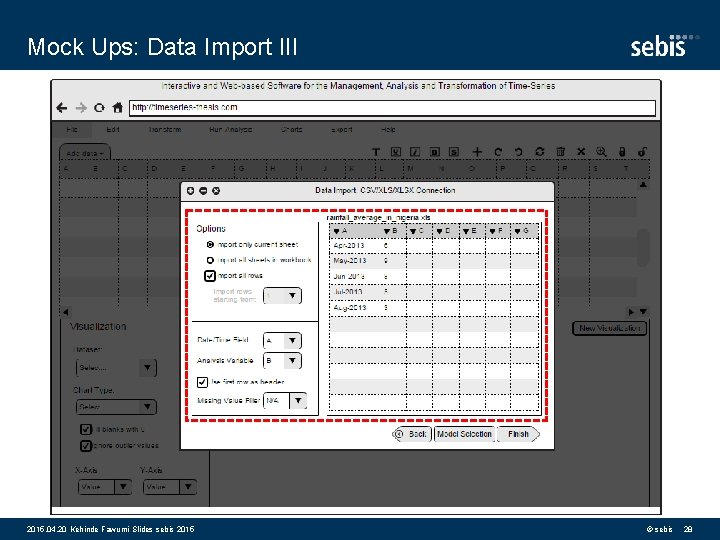720x540 pixels.
Task: Reload the page with the browser refresh icon
Action: (99, 108)
